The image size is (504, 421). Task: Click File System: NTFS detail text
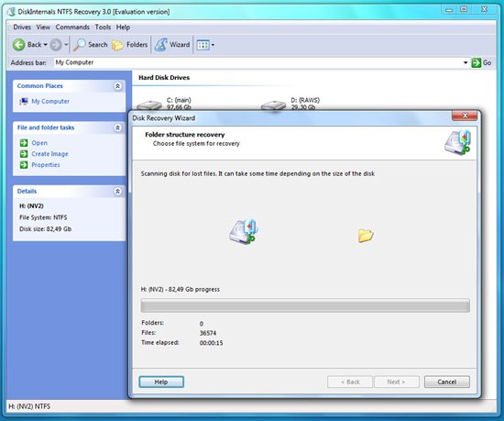click(43, 217)
